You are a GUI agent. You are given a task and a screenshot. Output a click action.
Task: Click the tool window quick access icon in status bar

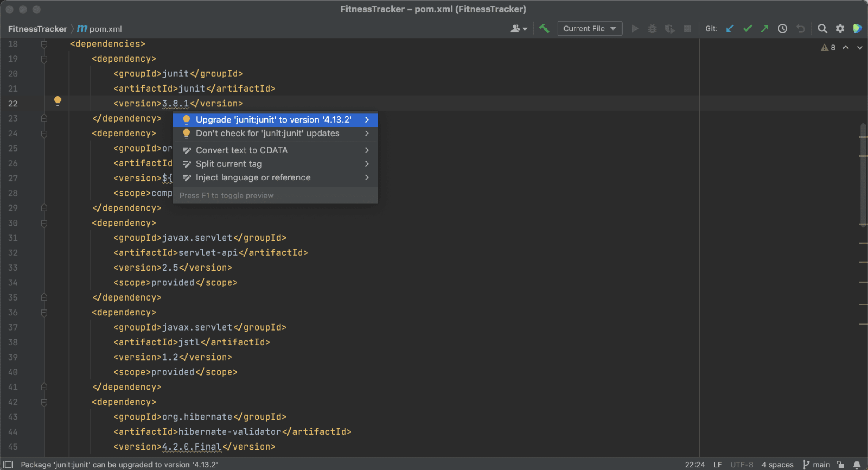(8, 465)
